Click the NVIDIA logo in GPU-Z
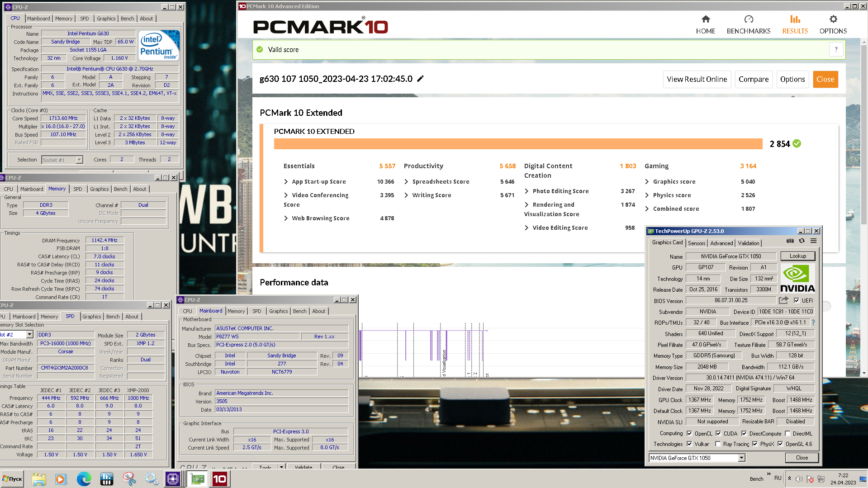Screen dimensions: 868x488 [797, 278]
